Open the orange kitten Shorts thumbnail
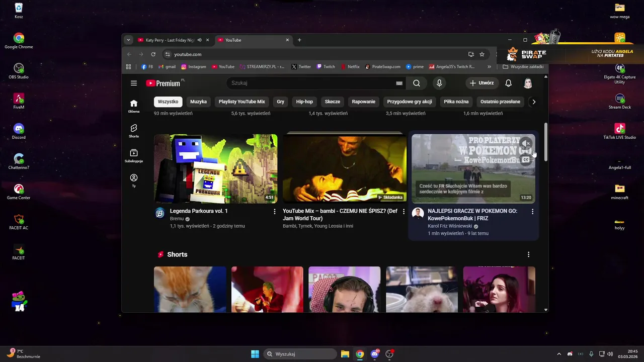The width and height of the screenshot is (644, 362). coord(190,289)
